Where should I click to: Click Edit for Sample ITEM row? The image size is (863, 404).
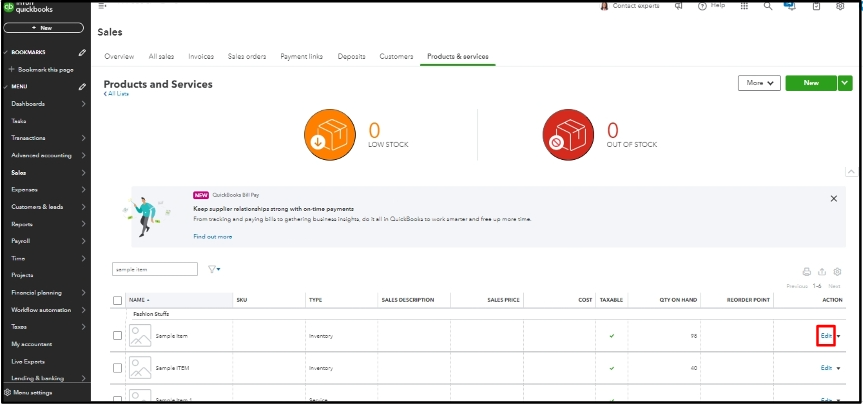click(826, 368)
